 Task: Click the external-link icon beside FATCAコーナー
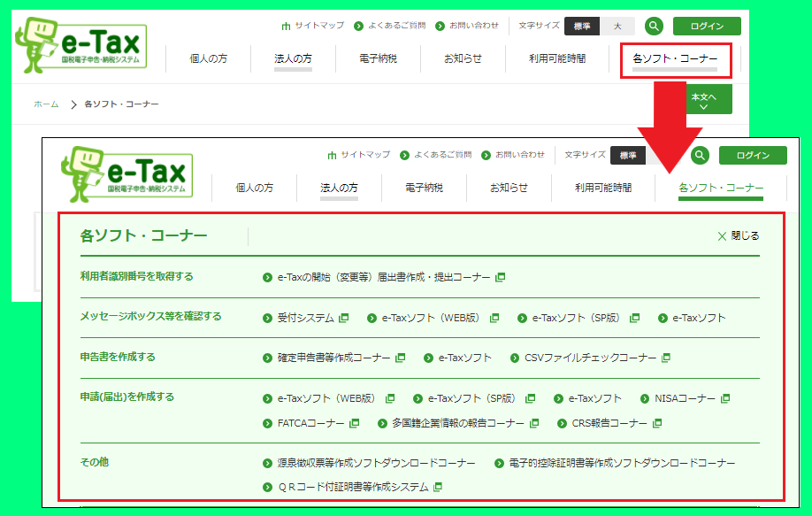[x=354, y=423]
